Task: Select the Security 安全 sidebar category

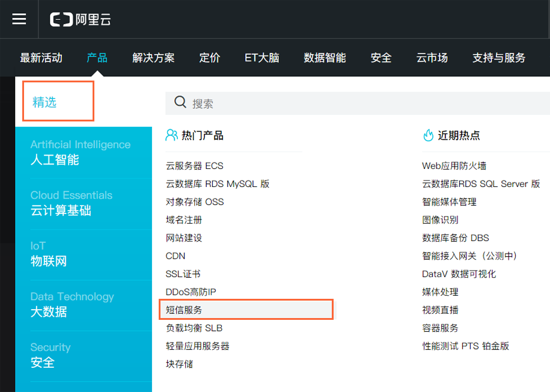Action: (x=84, y=355)
